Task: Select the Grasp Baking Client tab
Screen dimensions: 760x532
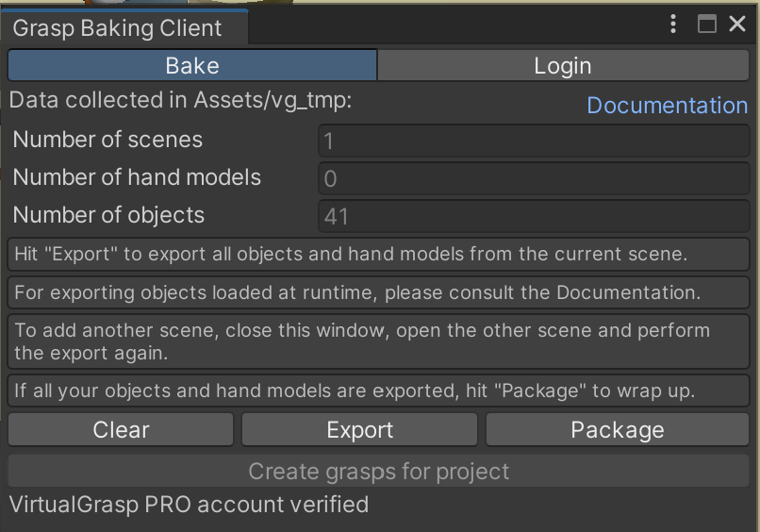Action: [x=124, y=27]
